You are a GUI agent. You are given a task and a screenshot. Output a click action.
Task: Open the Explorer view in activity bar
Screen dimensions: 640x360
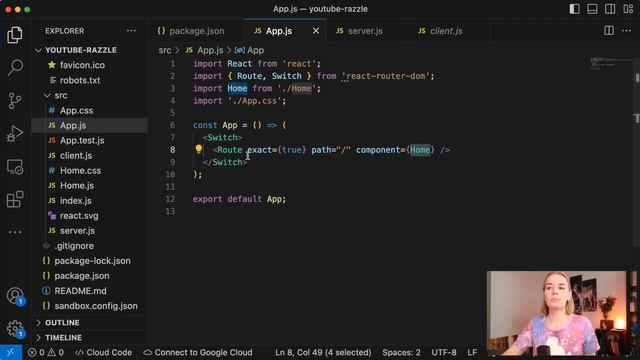coord(15,35)
